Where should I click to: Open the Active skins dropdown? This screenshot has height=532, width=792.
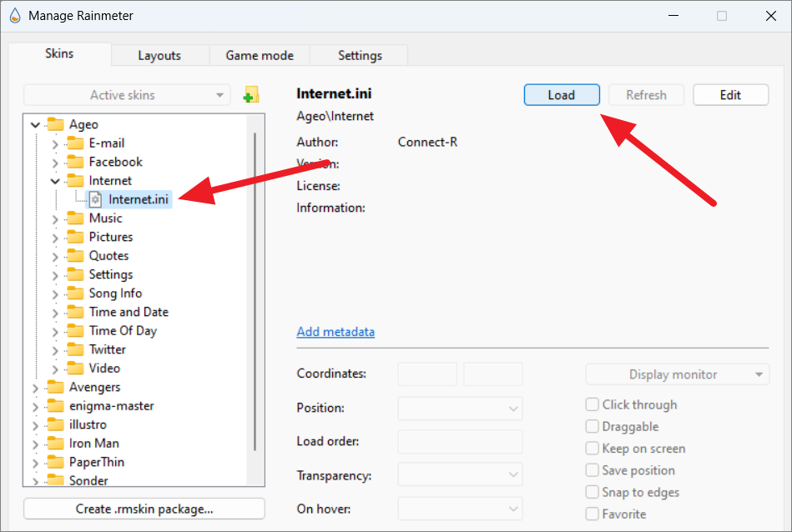click(128, 95)
